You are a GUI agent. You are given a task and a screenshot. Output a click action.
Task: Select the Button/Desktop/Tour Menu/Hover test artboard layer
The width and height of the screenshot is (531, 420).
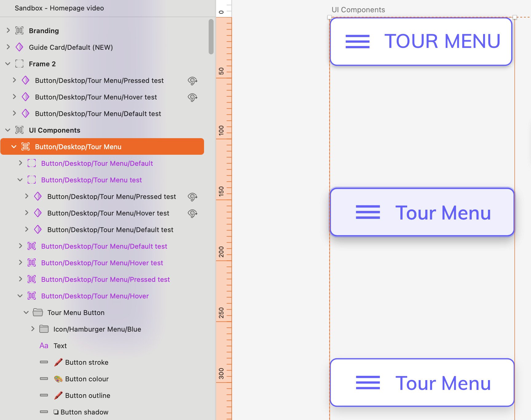102,263
